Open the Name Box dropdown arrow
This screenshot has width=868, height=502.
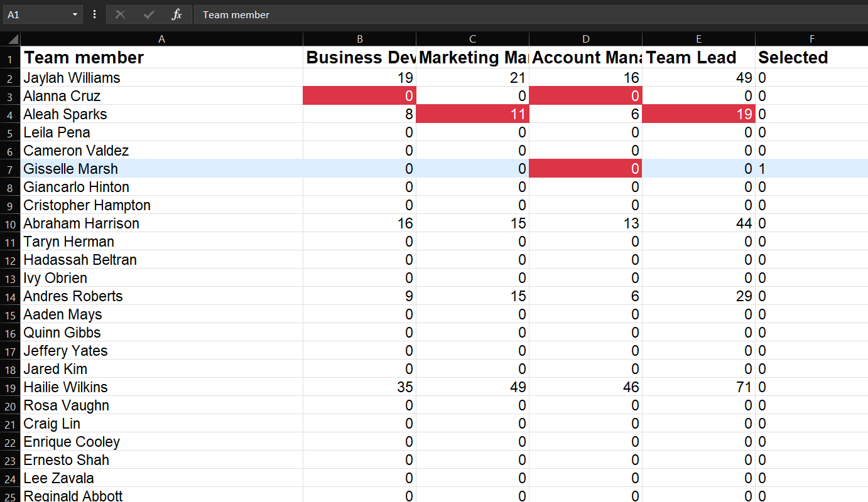point(75,14)
